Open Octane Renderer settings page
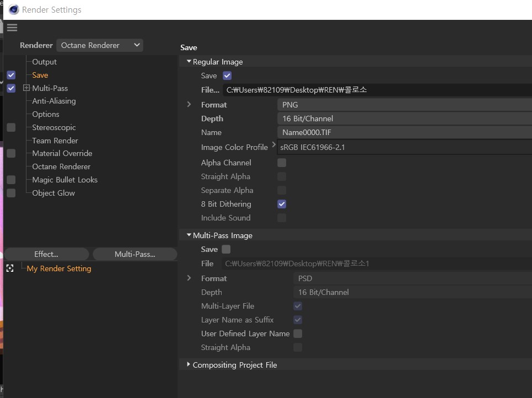Viewport: 532px width, 398px height. click(x=61, y=166)
